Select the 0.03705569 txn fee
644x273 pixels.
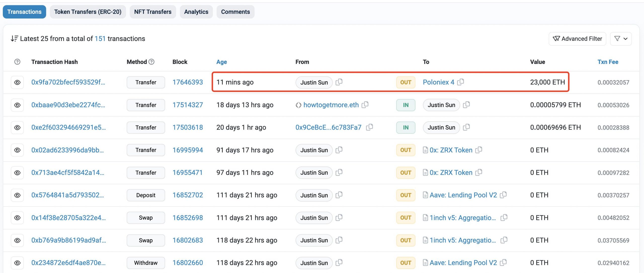pyautogui.click(x=613, y=241)
